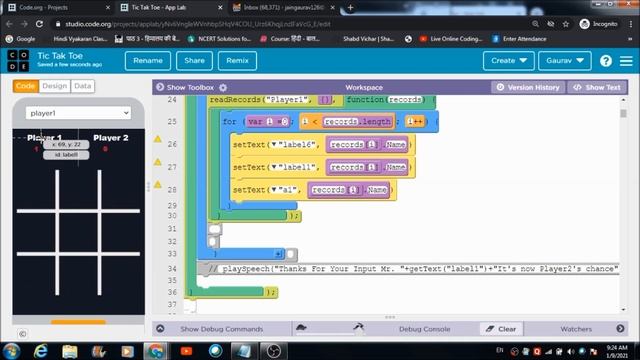The width and height of the screenshot is (640, 360).
Task: Open the Hindi Vyakaran bookmark
Action: pyautogui.click(x=80, y=39)
